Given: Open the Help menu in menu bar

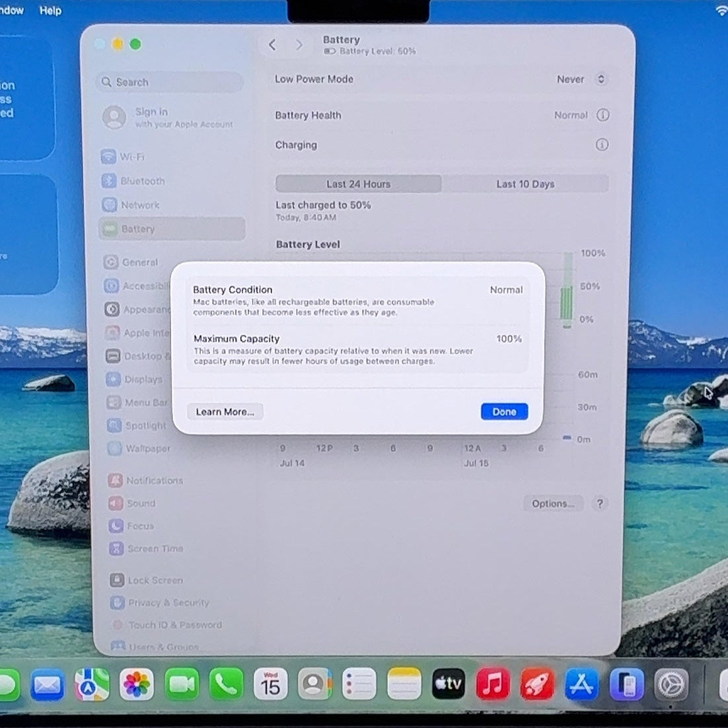Looking at the screenshot, I should (50, 10).
